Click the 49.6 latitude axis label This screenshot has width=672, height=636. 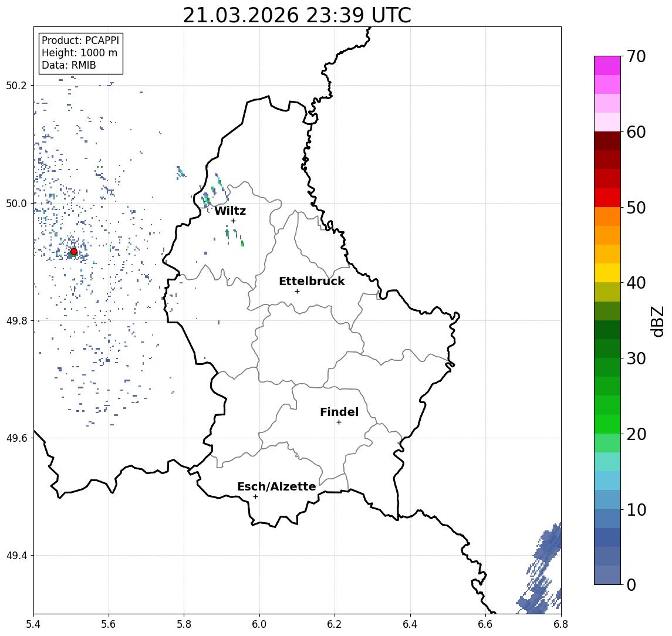(x=16, y=438)
